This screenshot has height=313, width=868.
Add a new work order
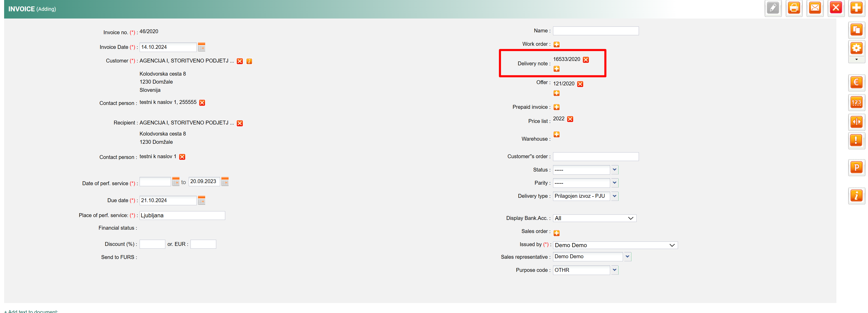coord(556,44)
